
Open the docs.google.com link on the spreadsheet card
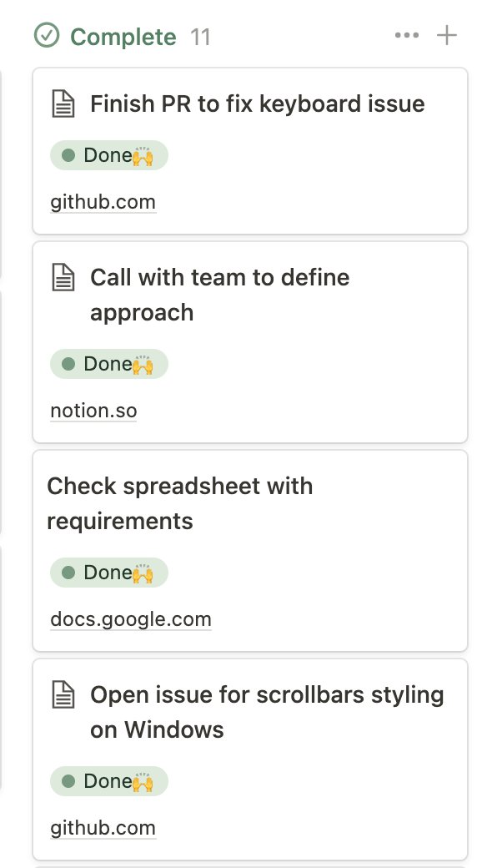[x=130, y=618]
